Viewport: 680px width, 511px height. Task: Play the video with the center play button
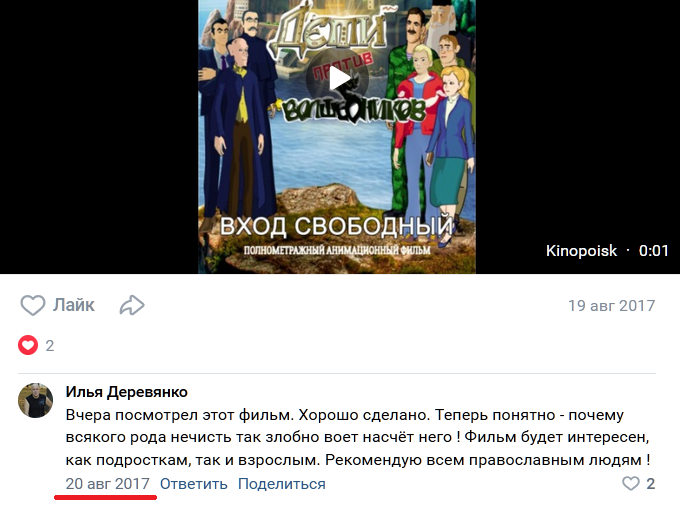(337, 79)
